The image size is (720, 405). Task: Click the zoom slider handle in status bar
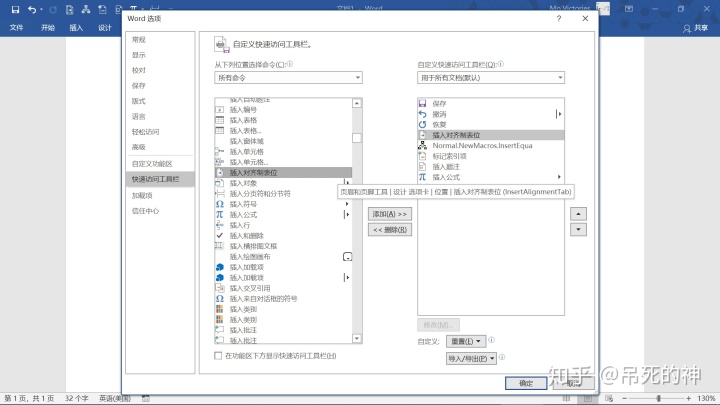(658, 399)
